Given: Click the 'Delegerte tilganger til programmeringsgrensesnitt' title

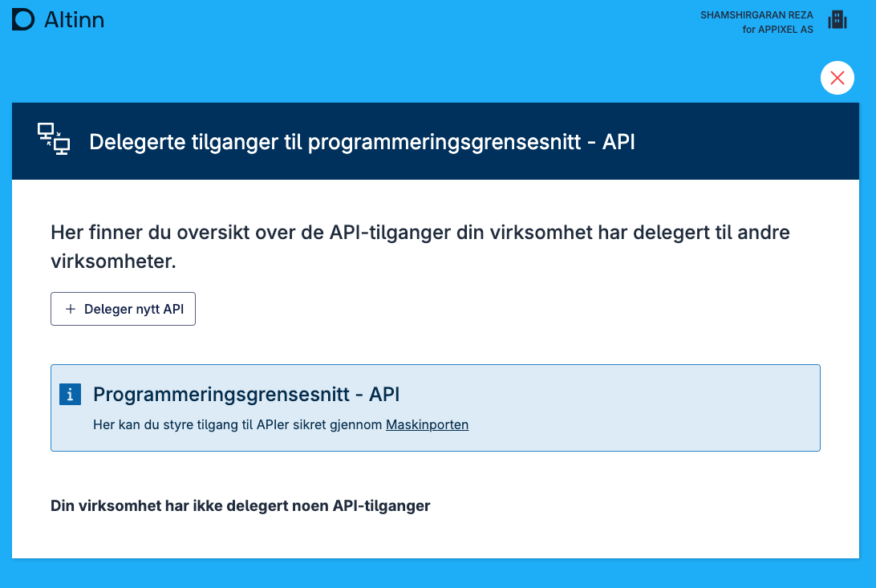Looking at the screenshot, I should pyautogui.click(x=361, y=142).
